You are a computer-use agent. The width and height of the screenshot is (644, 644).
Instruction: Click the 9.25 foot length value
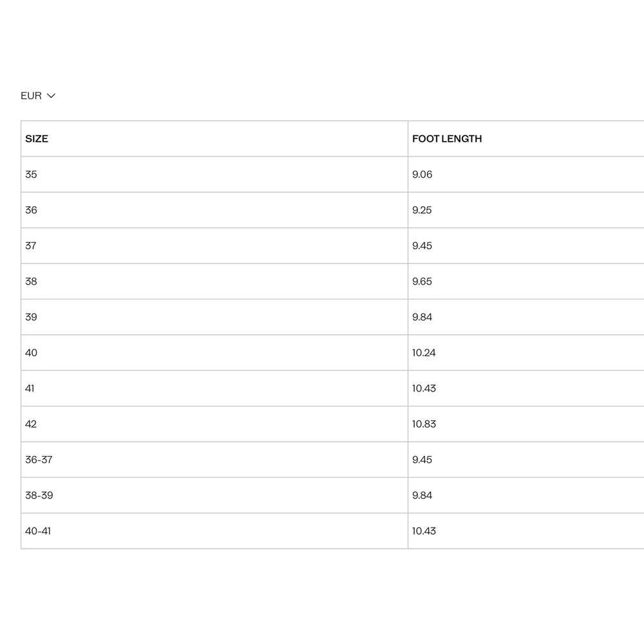422,210
